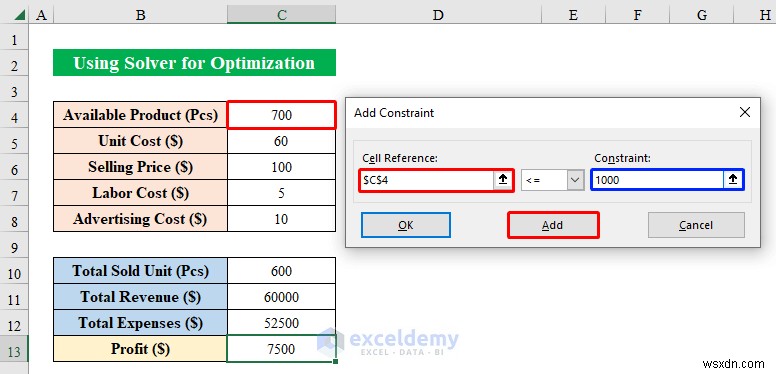Close the Add Constraint dialog
776x374 pixels.
tap(745, 113)
